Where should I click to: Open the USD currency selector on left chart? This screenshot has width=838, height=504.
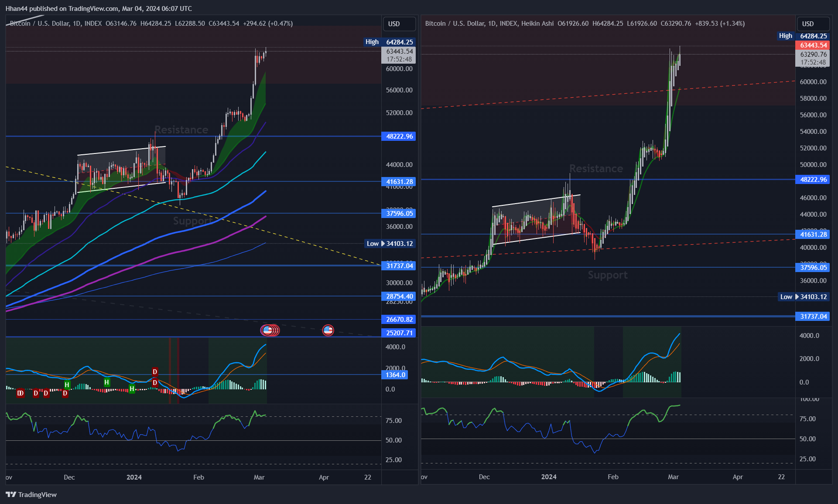[399, 24]
